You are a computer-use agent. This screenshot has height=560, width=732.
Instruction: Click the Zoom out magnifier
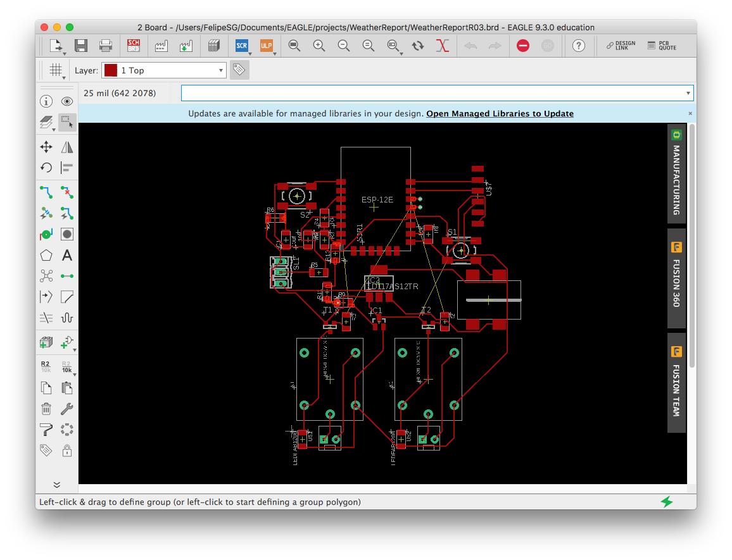click(x=344, y=46)
